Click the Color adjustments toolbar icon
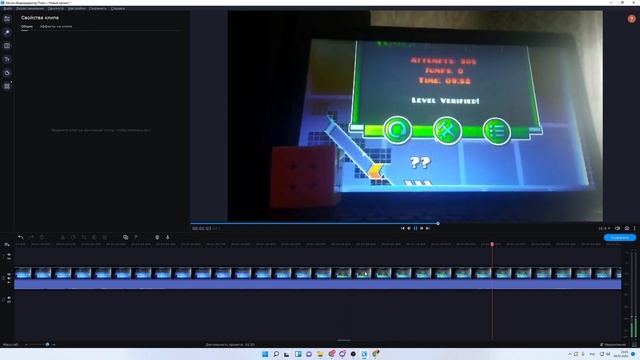The height and width of the screenshot is (360, 640). click(94, 237)
